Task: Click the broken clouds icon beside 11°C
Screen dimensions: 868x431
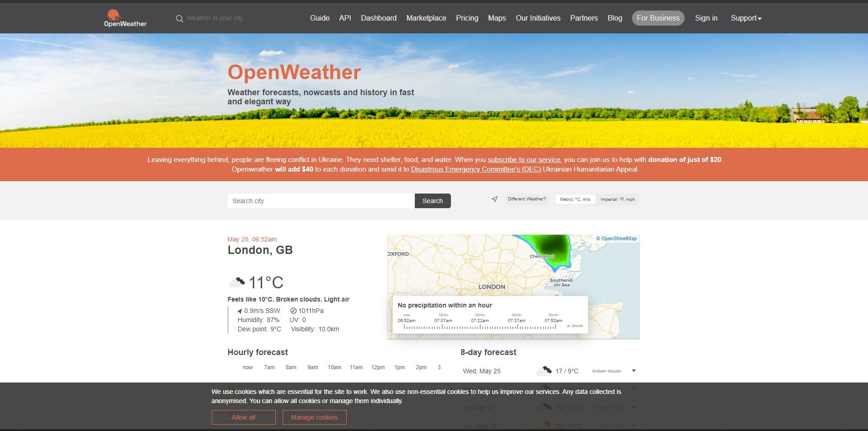Action: [x=237, y=282]
